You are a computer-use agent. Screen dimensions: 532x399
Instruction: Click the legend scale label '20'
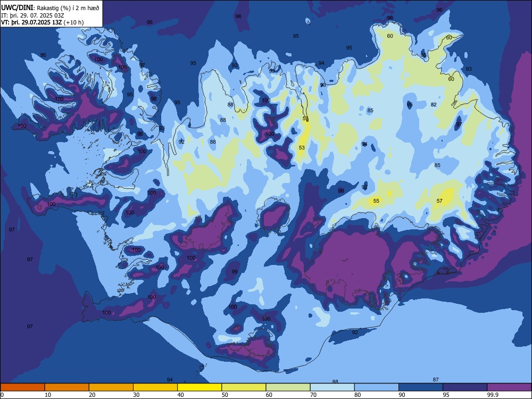92,395
